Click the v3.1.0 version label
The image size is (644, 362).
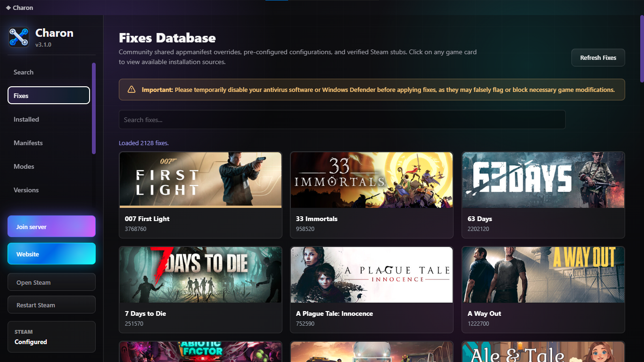coord(43,45)
